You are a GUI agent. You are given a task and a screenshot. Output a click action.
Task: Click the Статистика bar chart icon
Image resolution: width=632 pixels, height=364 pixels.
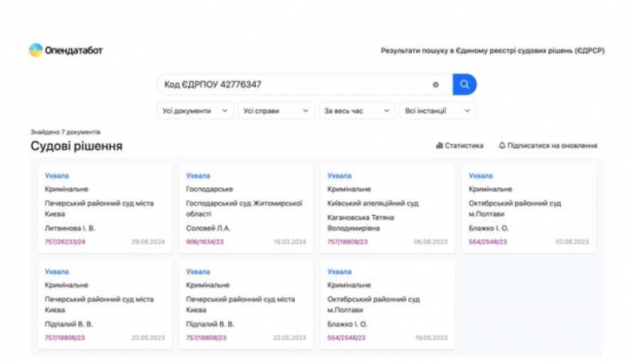[439, 146]
